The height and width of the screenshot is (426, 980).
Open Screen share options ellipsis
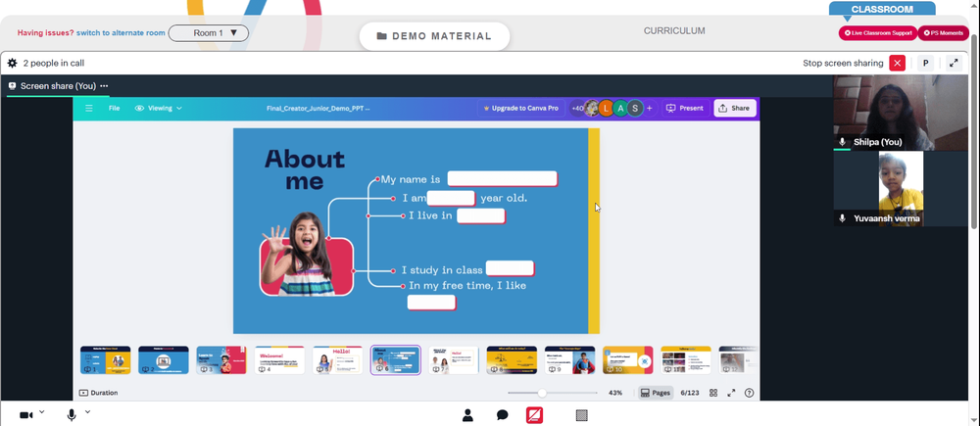[x=104, y=86]
